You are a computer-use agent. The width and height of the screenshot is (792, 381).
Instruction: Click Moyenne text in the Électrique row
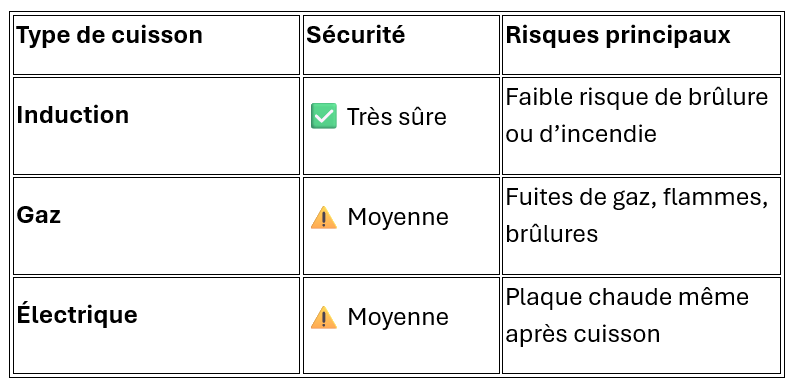point(398,317)
